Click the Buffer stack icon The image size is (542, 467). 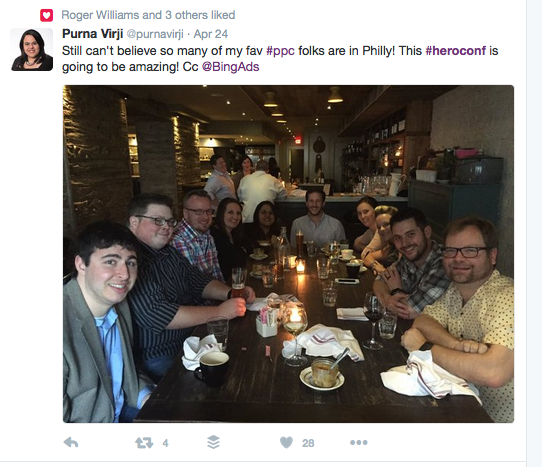(213, 442)
